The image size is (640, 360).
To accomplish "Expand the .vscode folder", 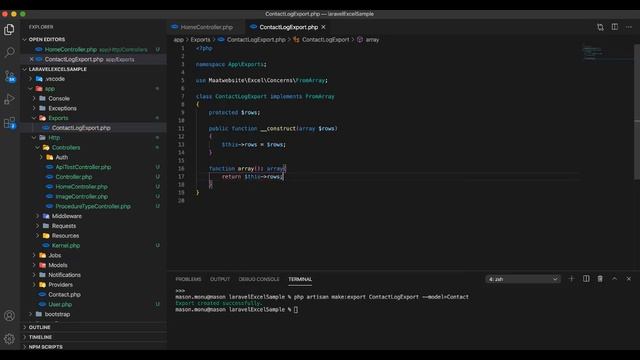I will click(x=93, y=79).
